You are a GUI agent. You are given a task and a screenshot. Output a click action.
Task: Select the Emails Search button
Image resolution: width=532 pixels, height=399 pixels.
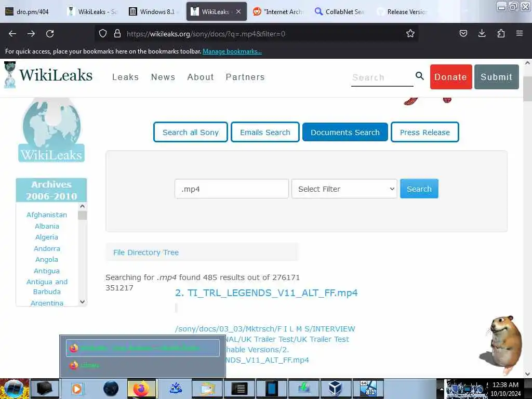265,132
